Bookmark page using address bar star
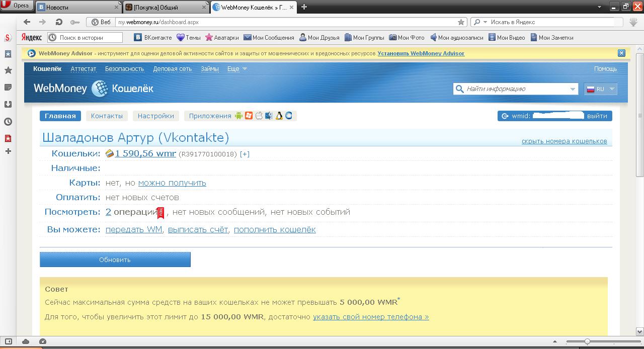Viewport: 644px width, 349px height. pos(461,22)
